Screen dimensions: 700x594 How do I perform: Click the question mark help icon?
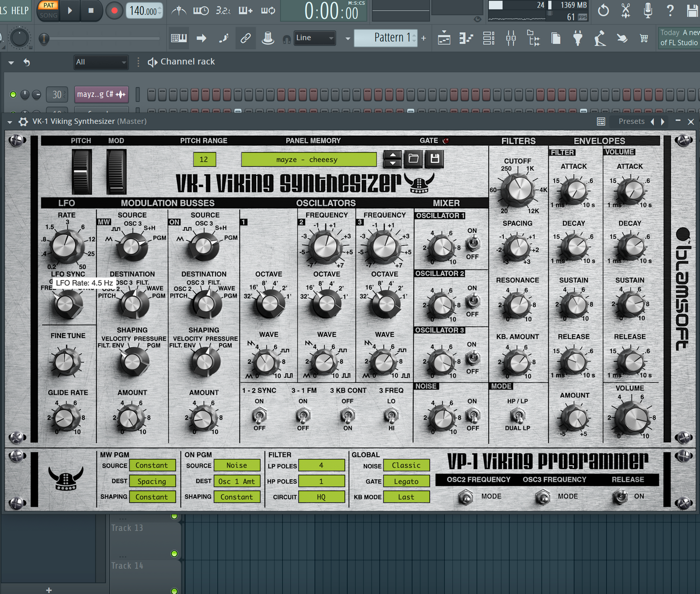click(670, 10)
